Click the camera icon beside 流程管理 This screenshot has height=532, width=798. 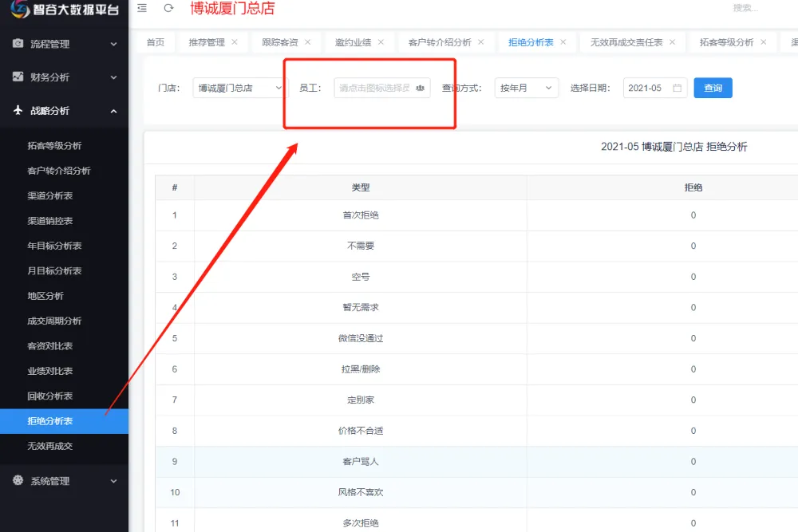pyautogui.click(x=18, y=44)
